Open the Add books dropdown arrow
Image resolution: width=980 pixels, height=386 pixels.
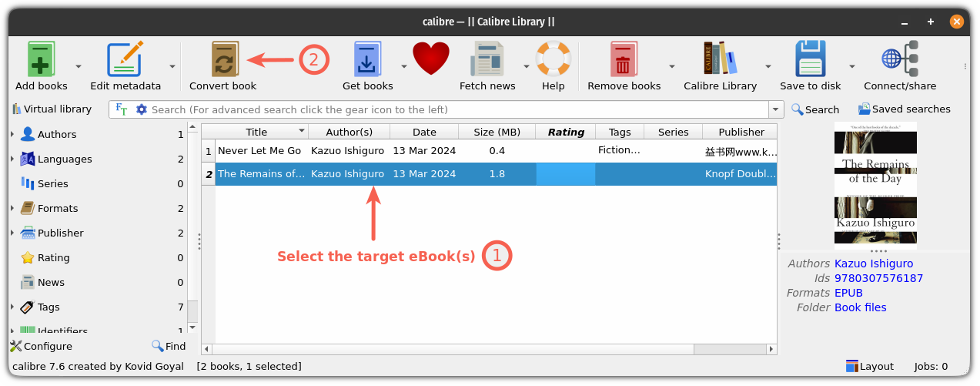(x=79, y=66)
